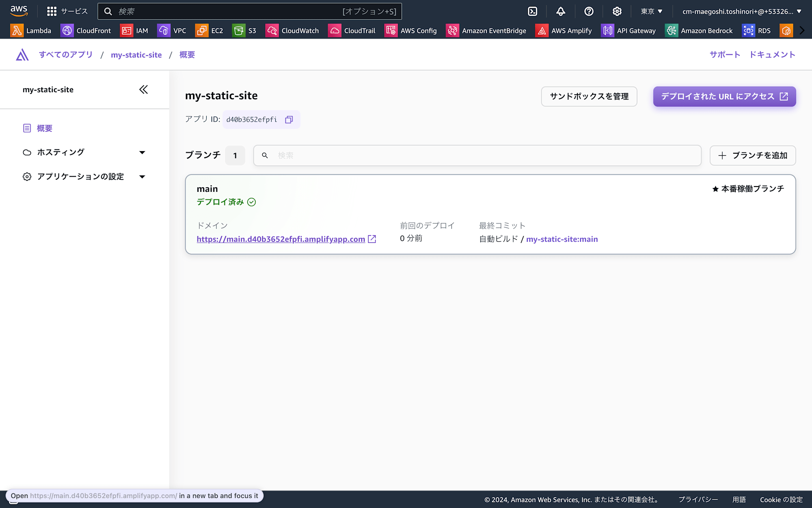The image size is (812, 508).
Task: Open the S3 shortcut
Action: click(244, 30)
